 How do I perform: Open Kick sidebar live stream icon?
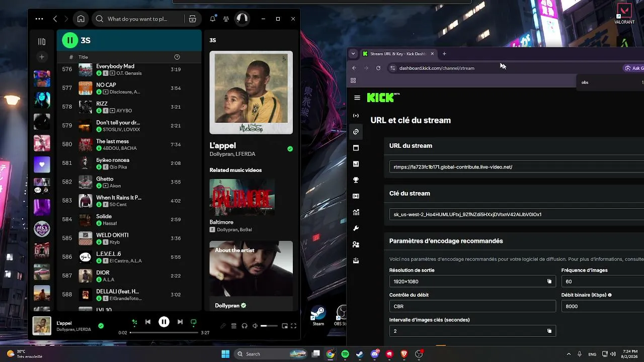pos(356,116)
